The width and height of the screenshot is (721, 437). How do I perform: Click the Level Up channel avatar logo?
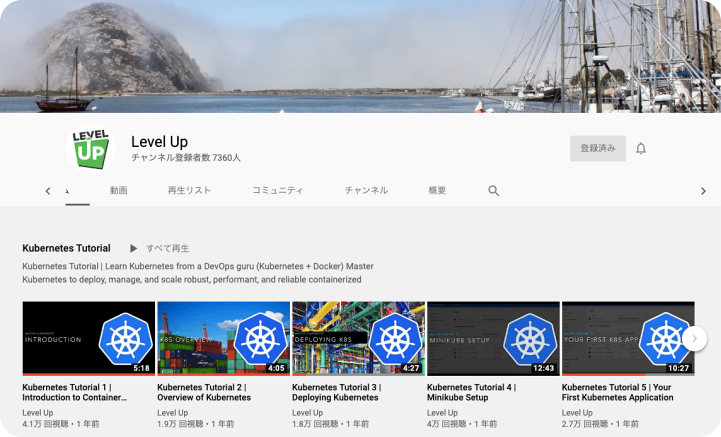[91, 148]
